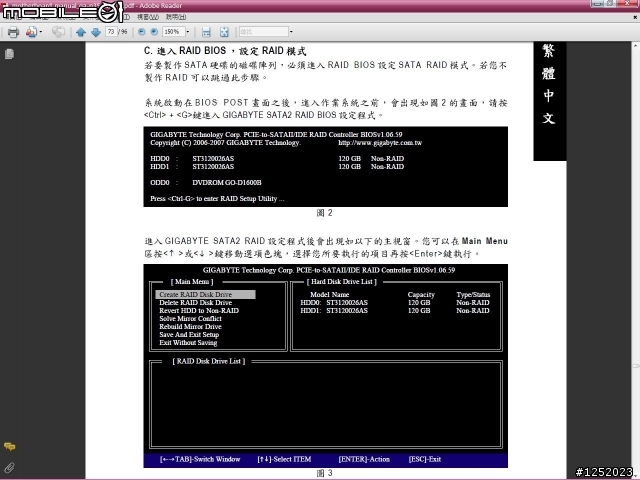Open the 視窗(W) menu

pos(148,17)
